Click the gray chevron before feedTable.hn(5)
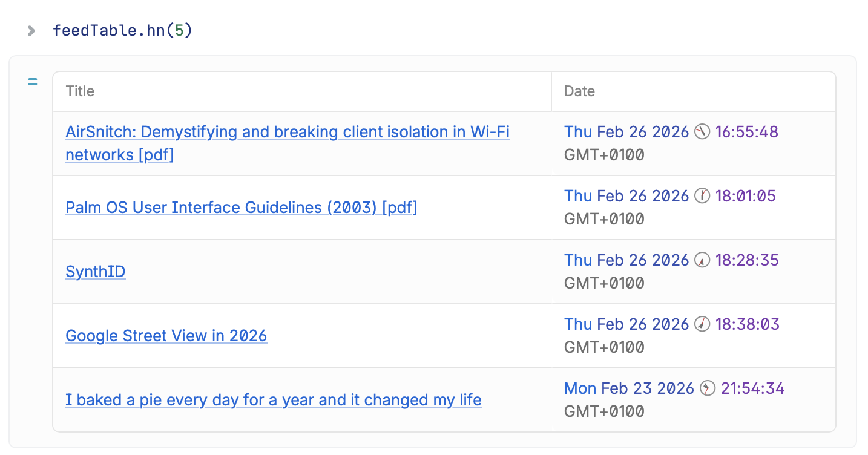The width and height of the screenshot is (868, 455). (x=31, y=30)
